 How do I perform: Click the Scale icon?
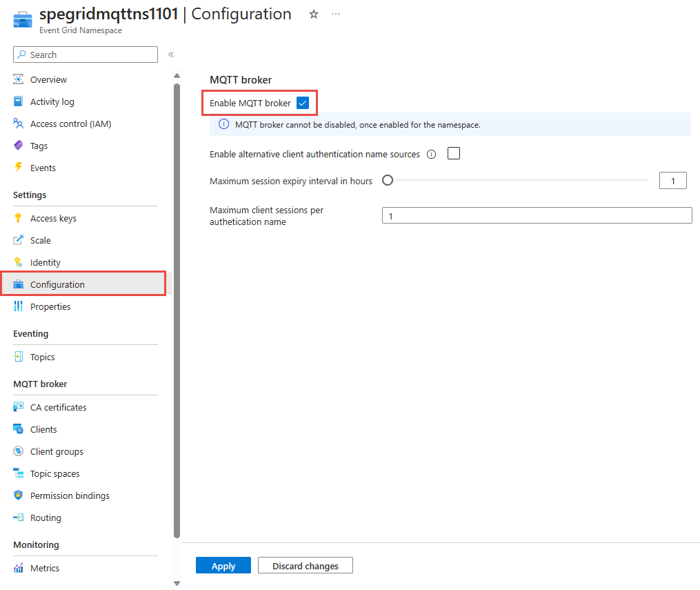(x=19, y=240)
